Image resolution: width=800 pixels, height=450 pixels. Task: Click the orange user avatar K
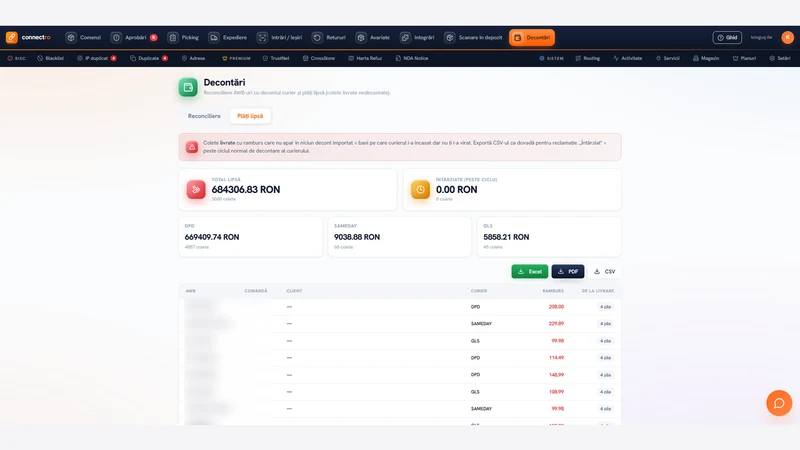(x=787, y=37)
